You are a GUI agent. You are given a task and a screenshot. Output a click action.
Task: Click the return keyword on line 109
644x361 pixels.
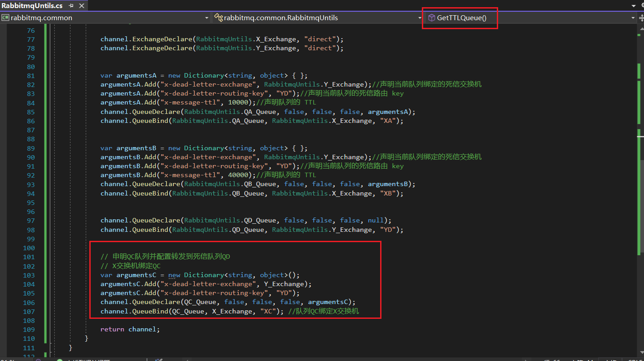[x=112, y=330]
